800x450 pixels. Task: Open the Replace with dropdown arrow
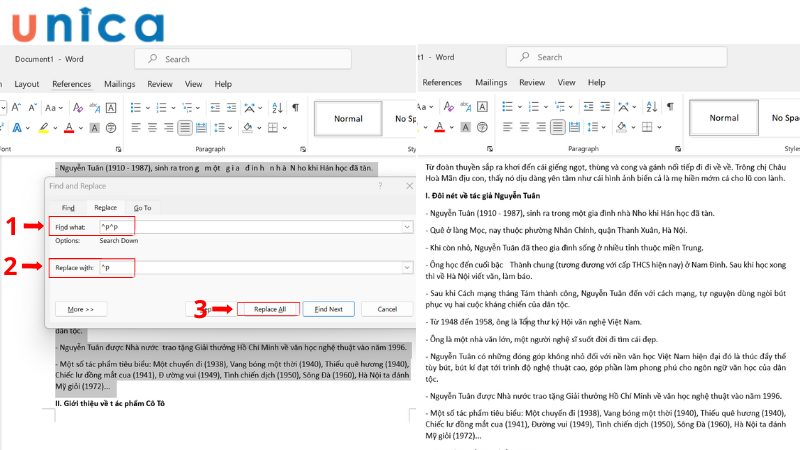[406, 267]
